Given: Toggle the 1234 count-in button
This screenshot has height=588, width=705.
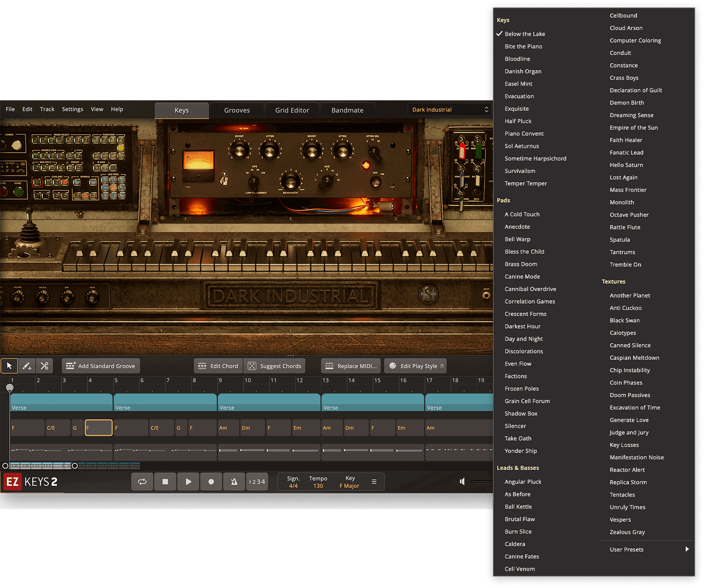Looking at the screenshot, I should [257, 482].
